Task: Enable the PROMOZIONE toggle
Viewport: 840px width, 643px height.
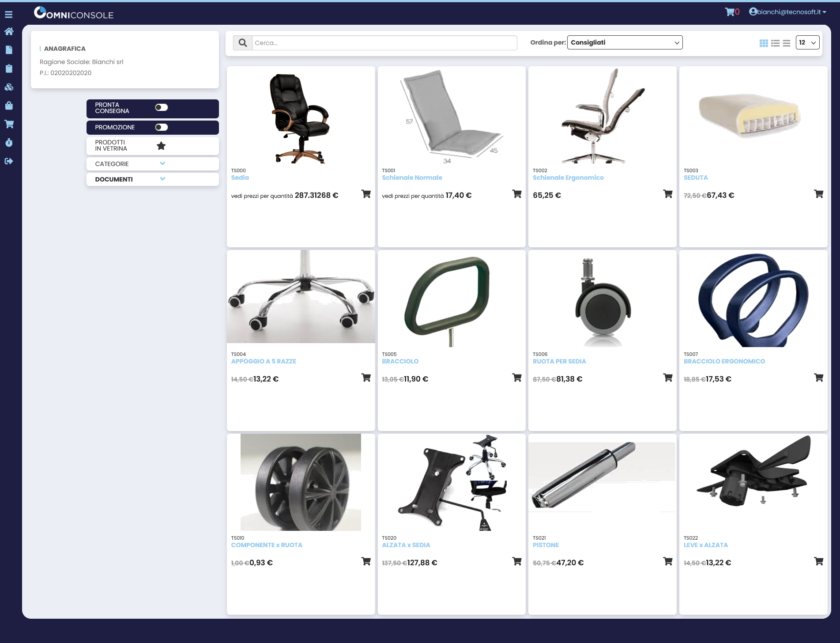Action: pos(162,127)
